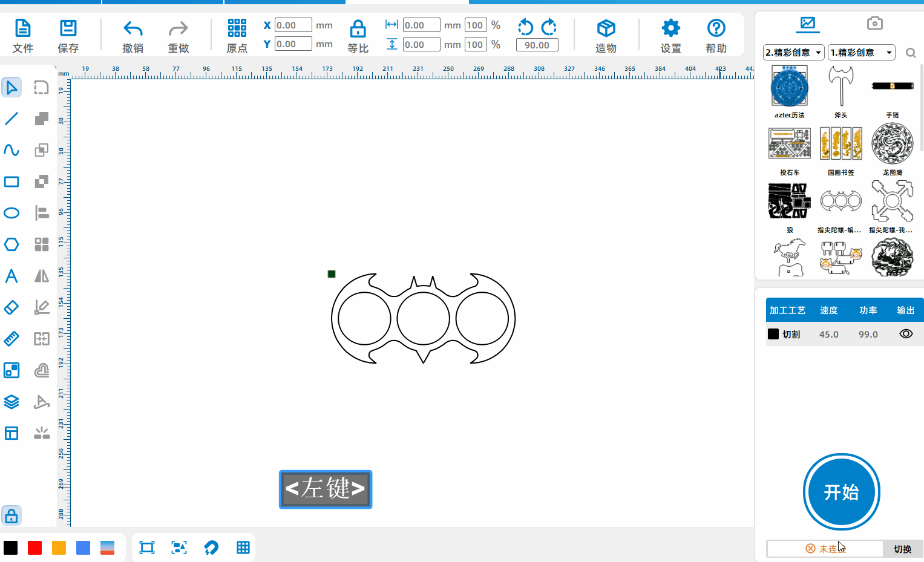The image size is (924, 562).
Task: Open 帮助 help icon
Action: click(x=716, y=28)
